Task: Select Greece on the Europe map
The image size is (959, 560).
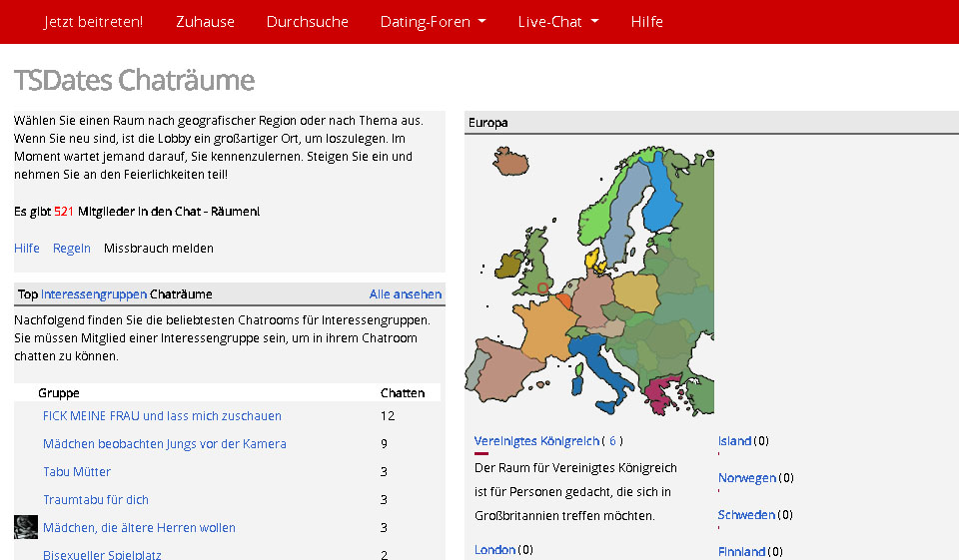Action: (660, 396)
